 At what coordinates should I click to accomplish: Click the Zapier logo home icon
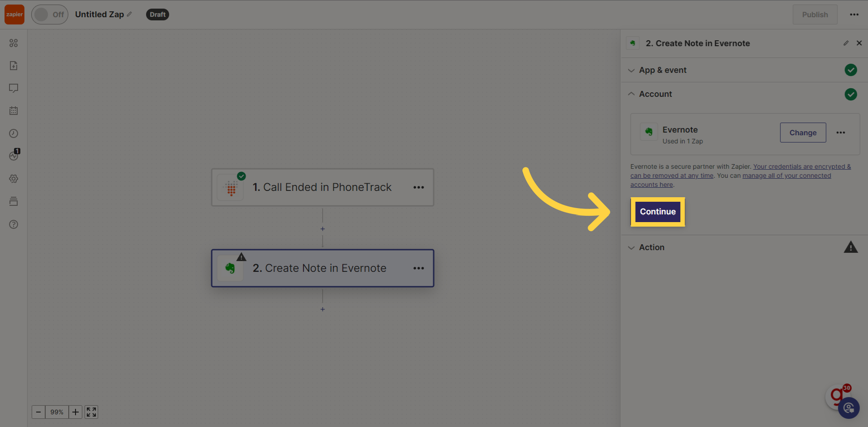point(14,14)
